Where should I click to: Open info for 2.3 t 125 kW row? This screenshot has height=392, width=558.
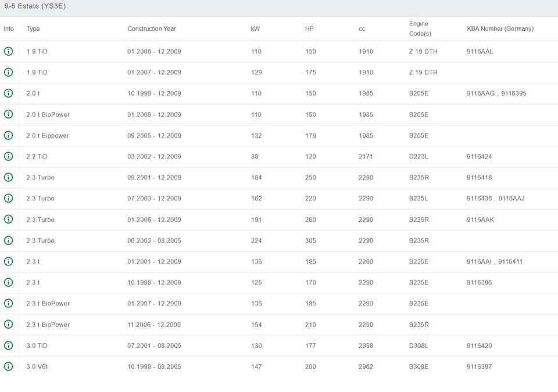coord(8,282)
